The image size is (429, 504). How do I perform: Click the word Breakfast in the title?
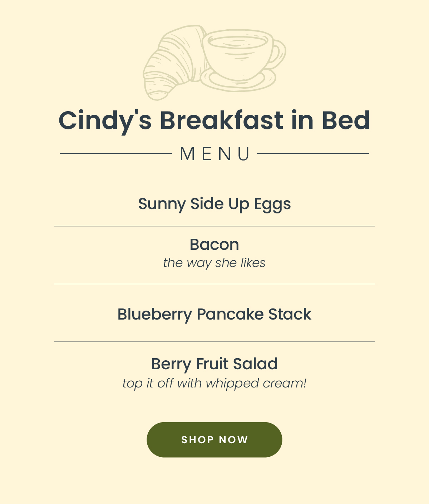[x=222, y=120]
